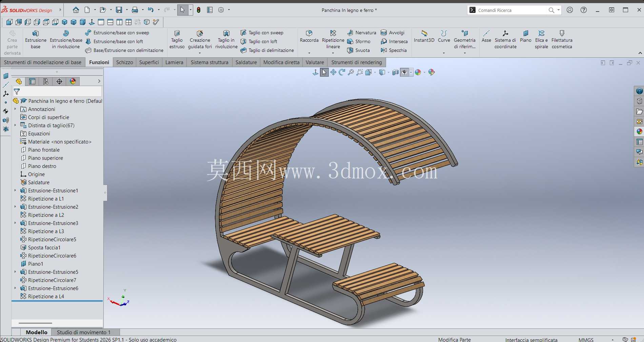The width and height of the screenshot is (644, 342).
Task: Click the Asse axis tool
Action: [x=486, y=36]
